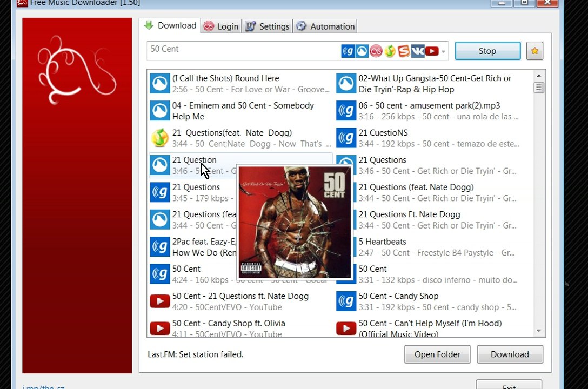The image size is (588, 389).
Task: Open the sources dropdown arrow beside YouTube icon
Action: 443,51
